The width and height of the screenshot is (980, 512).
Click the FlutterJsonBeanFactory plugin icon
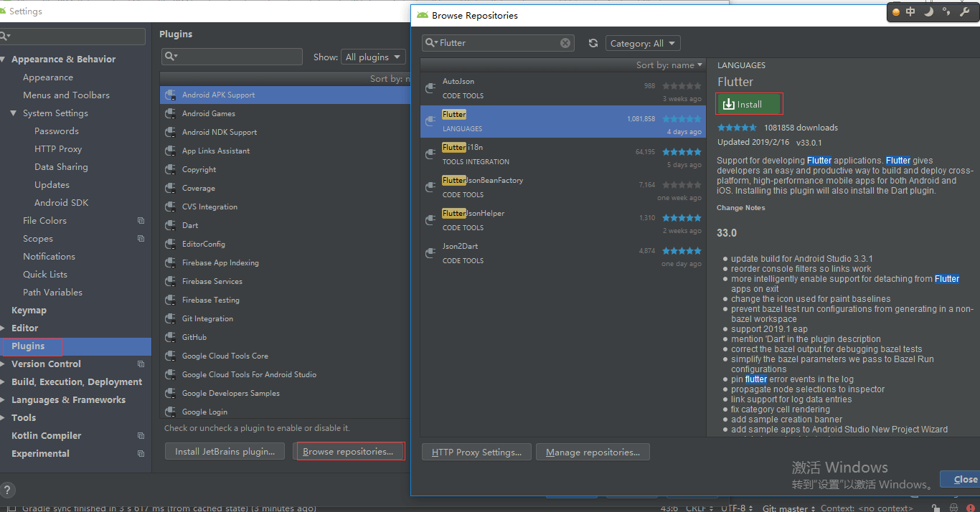(x=430, y=187)
